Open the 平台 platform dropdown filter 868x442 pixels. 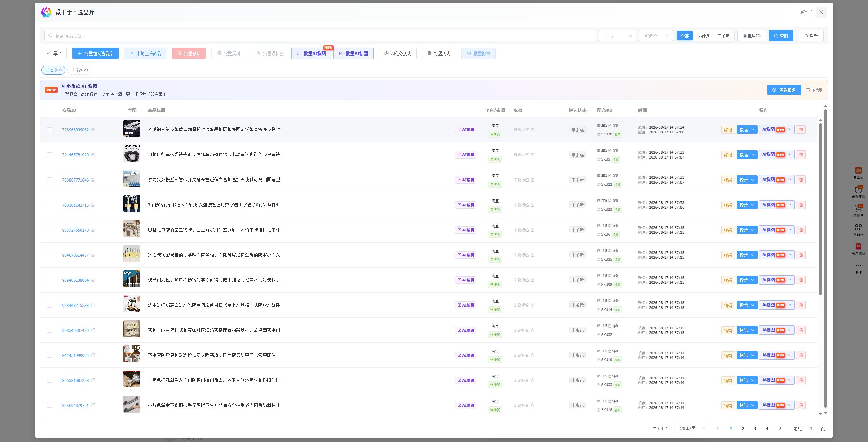618,36
